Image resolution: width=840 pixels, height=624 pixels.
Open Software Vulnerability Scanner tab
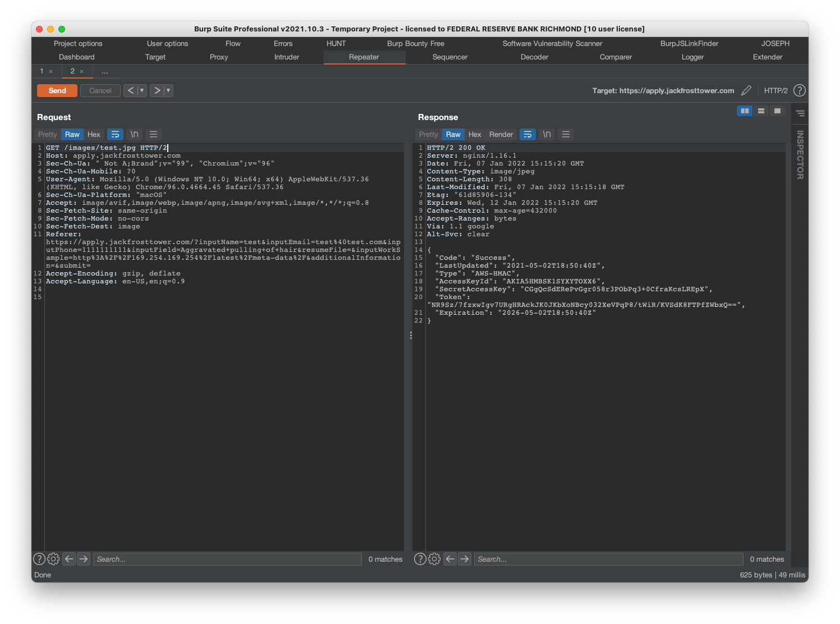click(x=552, y=44)
